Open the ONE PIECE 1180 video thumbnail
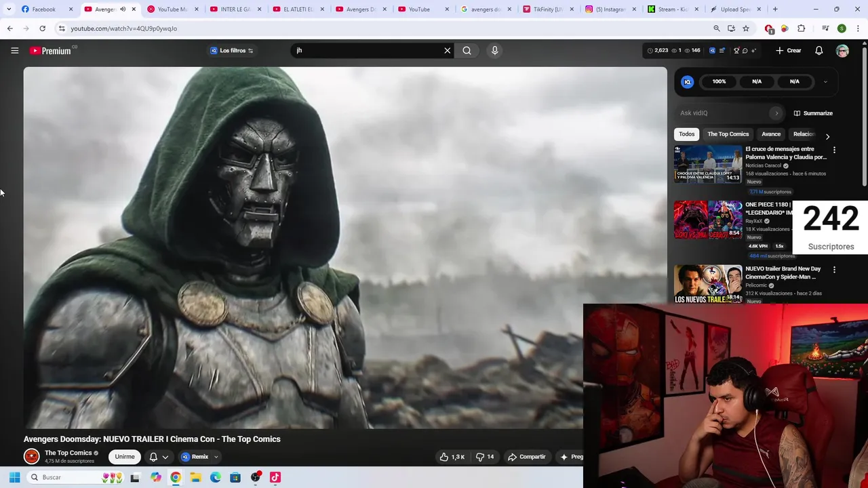This screenshot has height=488, width=868. pyautogui.click(x=708, y=220)
